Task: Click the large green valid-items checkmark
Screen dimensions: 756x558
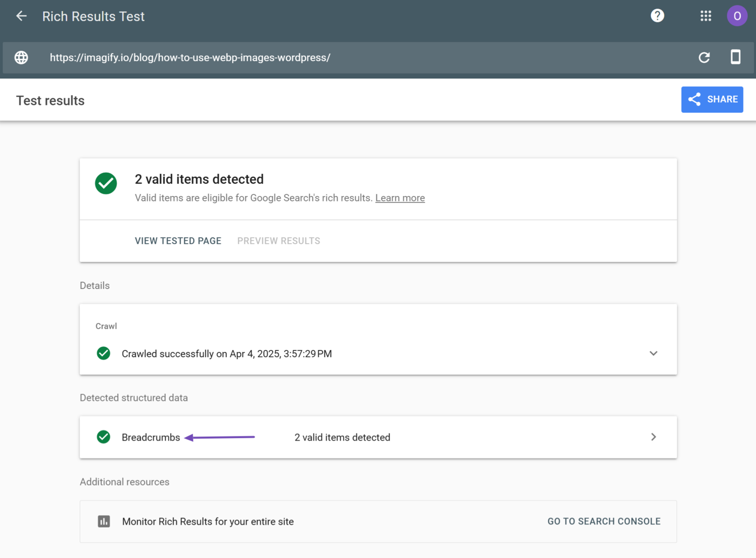Action: pos(106,184)
